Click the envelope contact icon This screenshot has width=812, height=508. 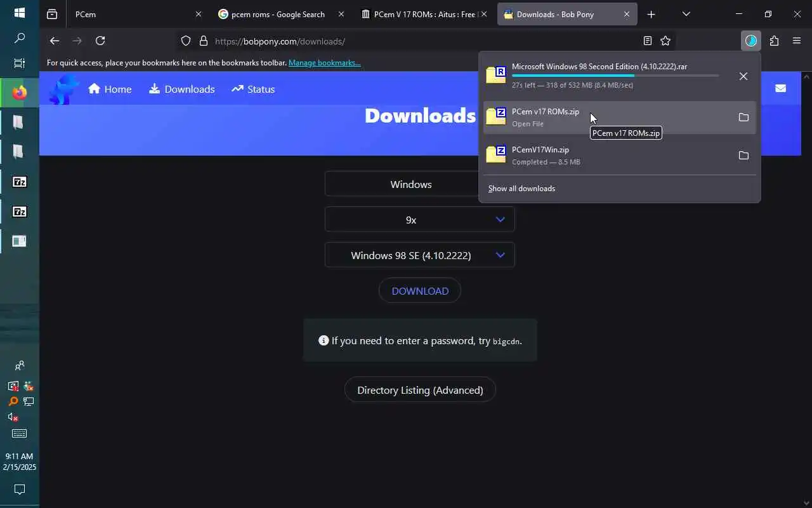(x=780, y=88)
